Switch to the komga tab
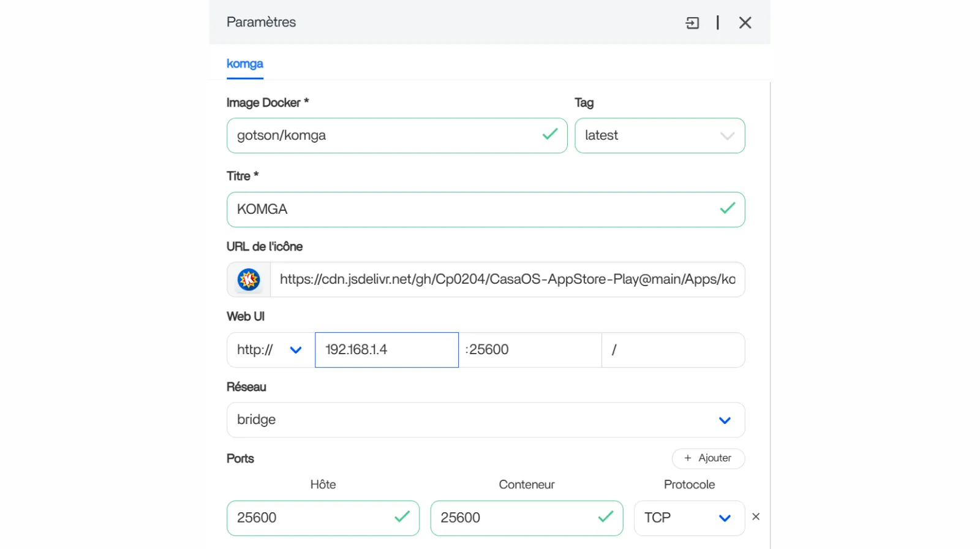Viewport: 980px width, 549px height. (x=244, y=64)
